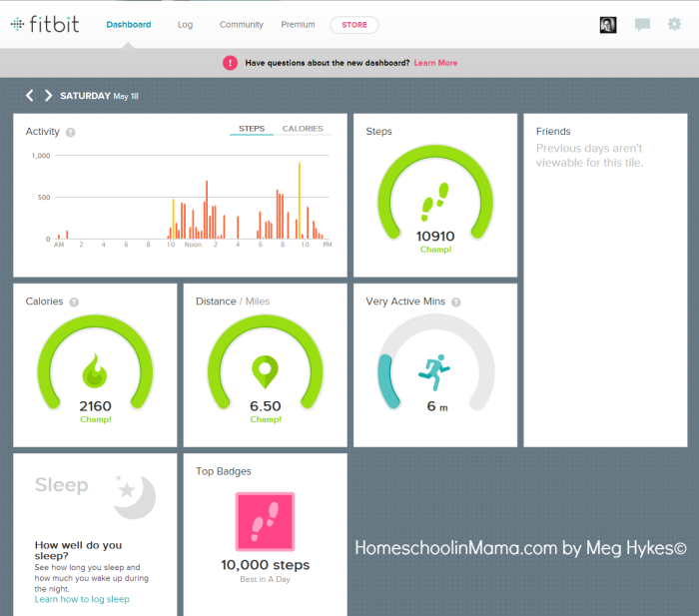Click the Miles unit label
This screenshot has width=699, height=616.
pos(258,302)
